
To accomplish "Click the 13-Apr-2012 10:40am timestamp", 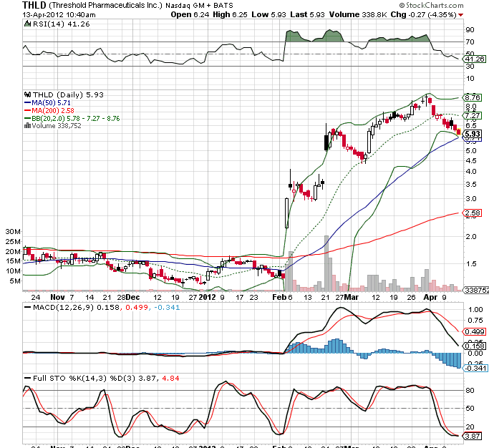I will click(59, 14).
